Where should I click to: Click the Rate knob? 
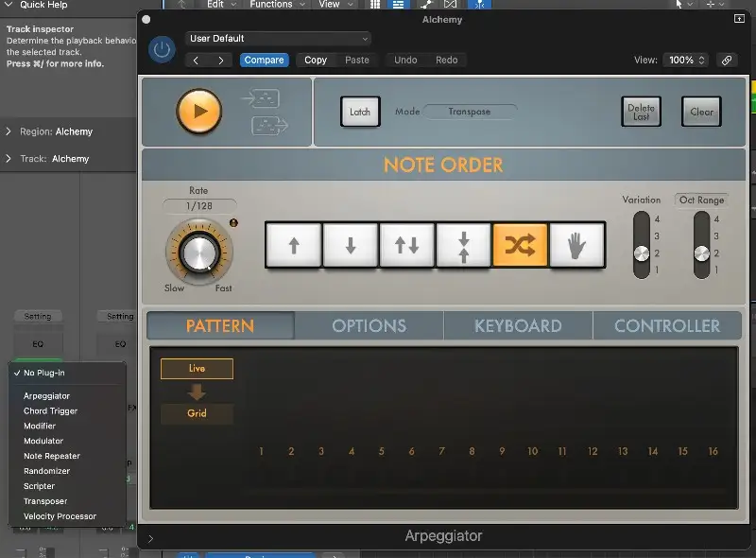click(198, 252)
